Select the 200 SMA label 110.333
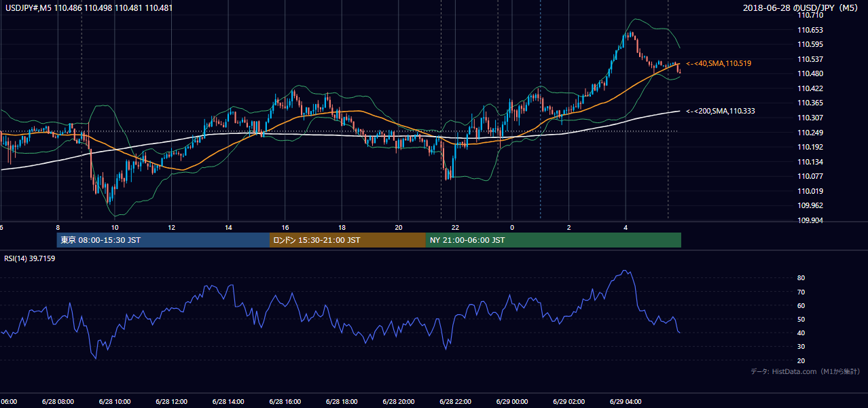Image resolution: width=868 pixels, height=408 pixels. point(721,111)
